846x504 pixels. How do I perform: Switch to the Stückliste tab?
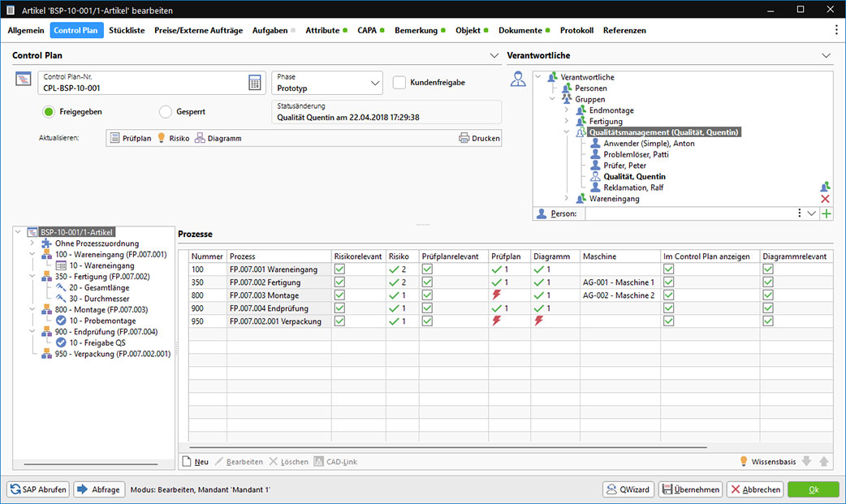pyautogui.click(x=127, y=30)
